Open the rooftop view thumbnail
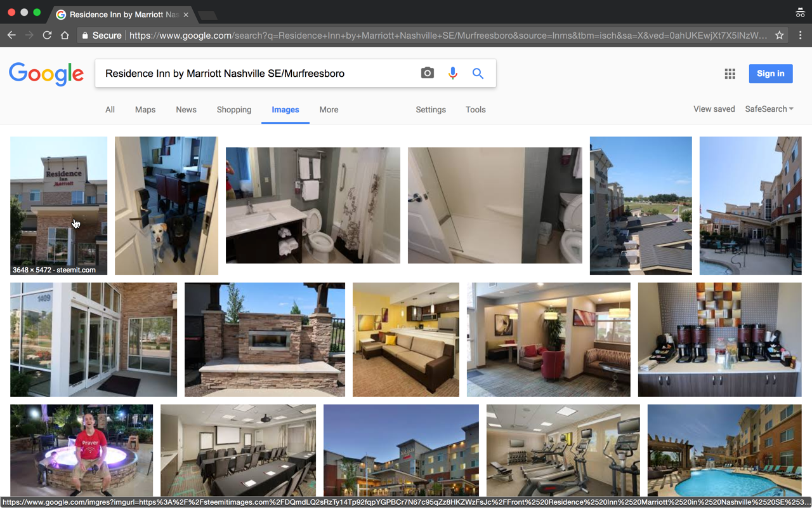The image size is (812, 508). [x=641, y=206]
